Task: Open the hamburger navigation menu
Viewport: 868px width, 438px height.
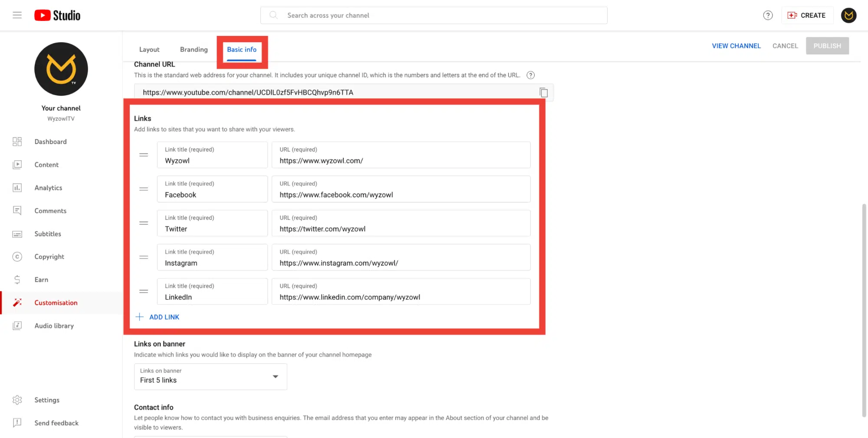Action: pyautogui.click(x=17, y=15)
